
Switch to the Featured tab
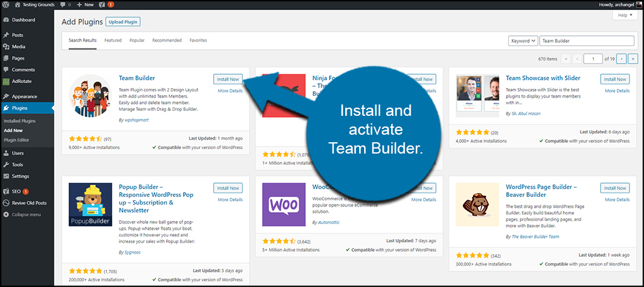tap(113, 40)
